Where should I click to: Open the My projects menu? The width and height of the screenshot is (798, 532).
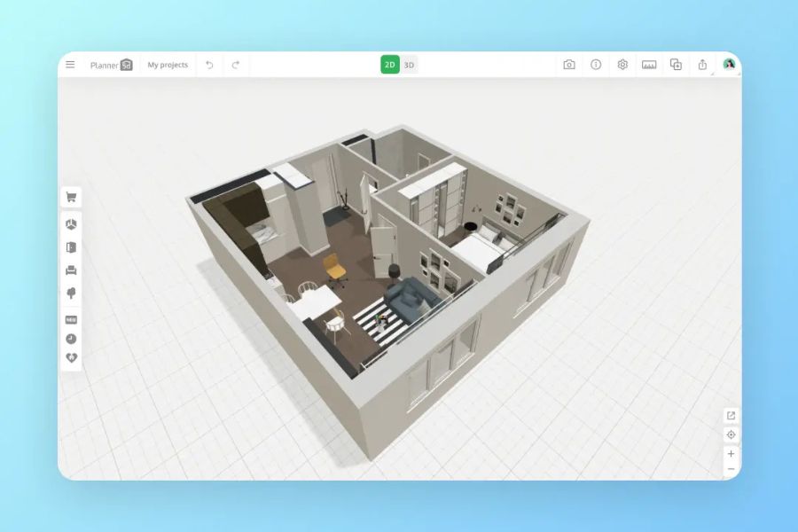[166, 64]
